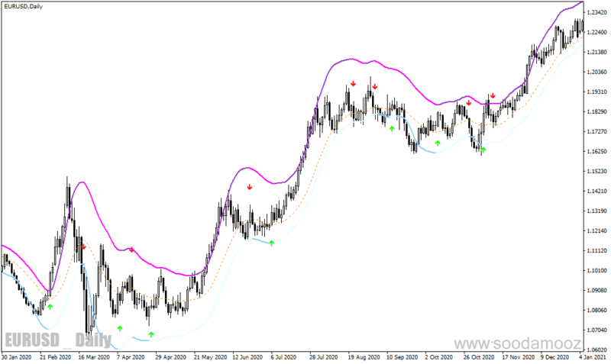
Task: Click the 1.23420 price level
Action: pos(597,12)
